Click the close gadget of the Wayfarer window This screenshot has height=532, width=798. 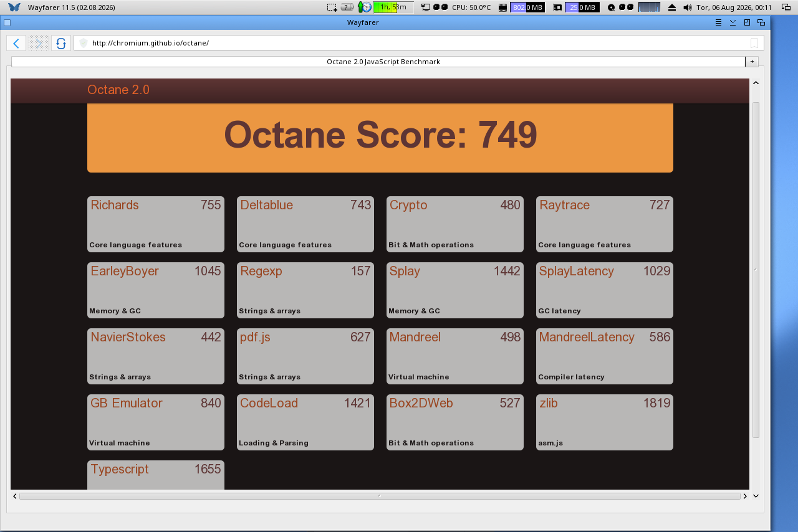pyautogui.click(x=7, y=22)
